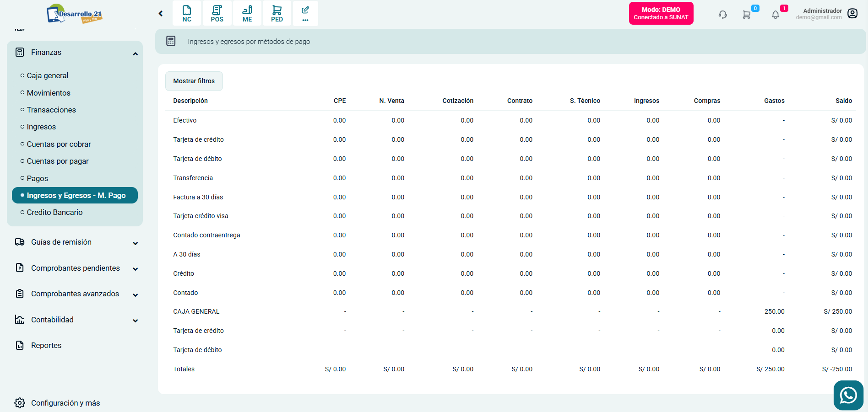Viewport: 868px width, 412px height.
Task: Collapse the sidebar with the back arrow
Action: point(161,14)
